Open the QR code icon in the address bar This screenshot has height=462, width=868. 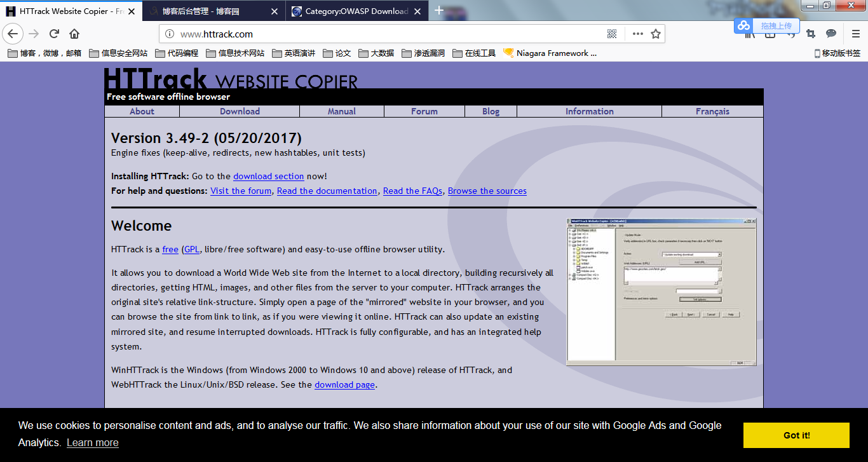click(x=612, y=34)
